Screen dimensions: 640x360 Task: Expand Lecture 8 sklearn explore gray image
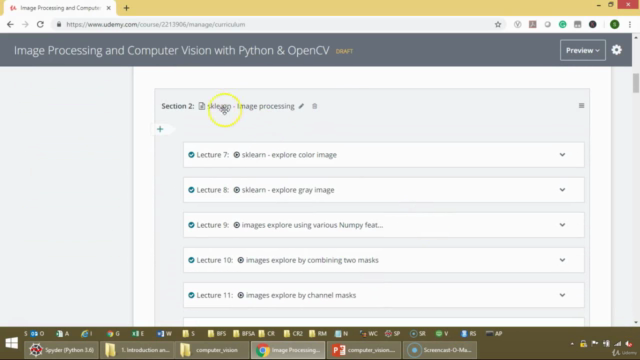coord(562,190)
